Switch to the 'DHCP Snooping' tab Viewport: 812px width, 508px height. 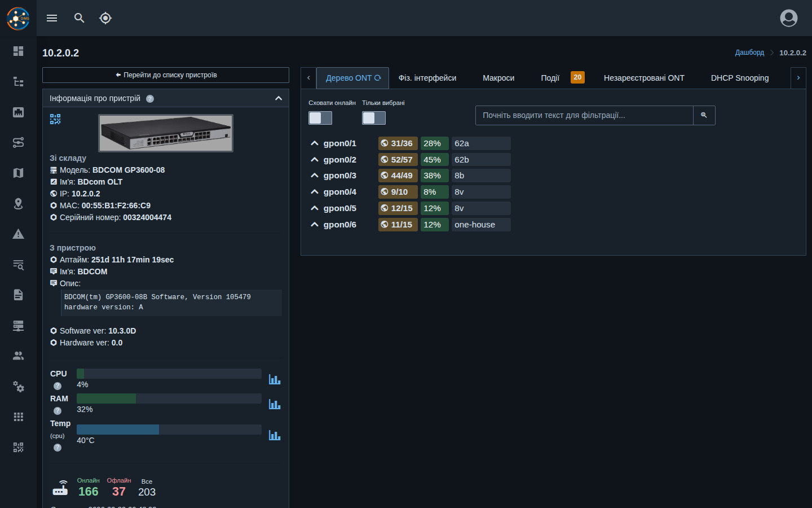tap(740, 78)
